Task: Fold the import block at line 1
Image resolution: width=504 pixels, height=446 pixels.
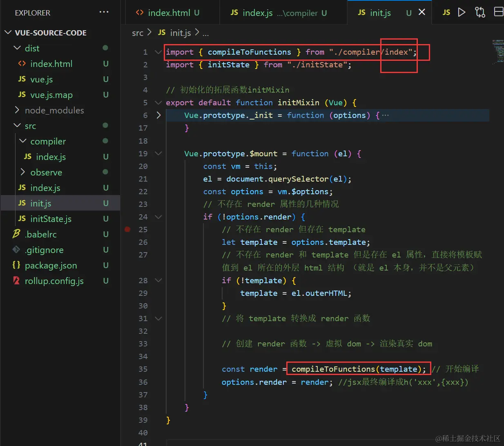Action: pyautogui.click(x=158, y=52)
